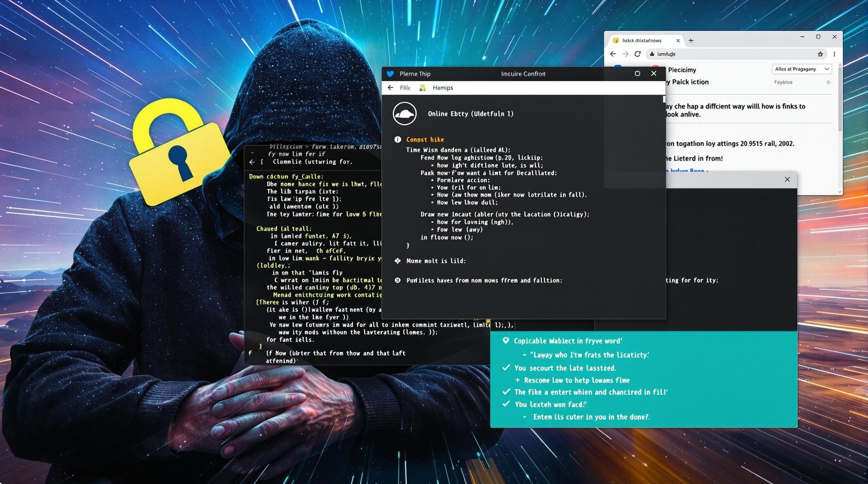The height and width of the screenshot is (484, 868).
Task: Click 'Chaued (al teall:' in terminal
Action: [x=284, y=228]
